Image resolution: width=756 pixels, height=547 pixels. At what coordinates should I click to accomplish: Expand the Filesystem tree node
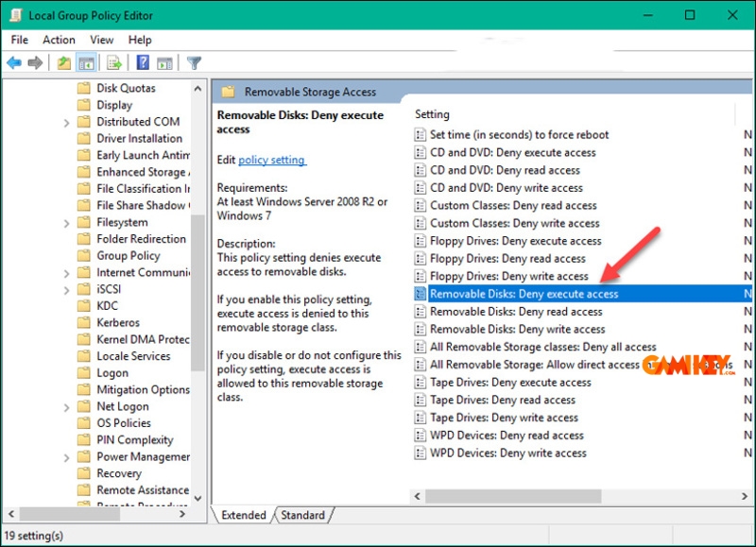66,223
